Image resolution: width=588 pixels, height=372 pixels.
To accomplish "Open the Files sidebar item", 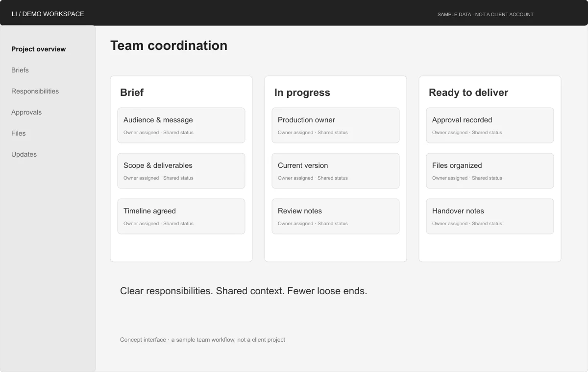I will [18, 133].
